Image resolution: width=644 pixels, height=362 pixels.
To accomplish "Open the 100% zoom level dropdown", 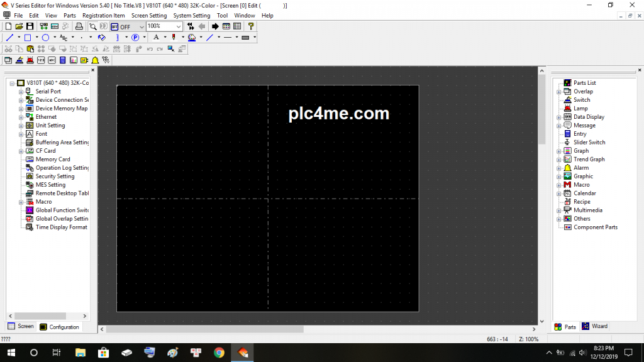I will pyautogui.click(x=179, y=27).
